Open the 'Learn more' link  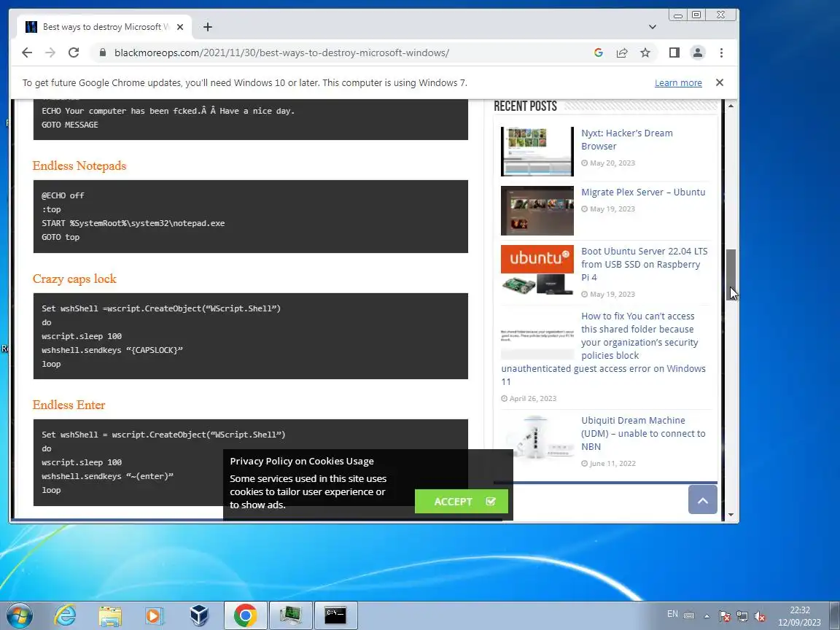[x=678, y=83]
